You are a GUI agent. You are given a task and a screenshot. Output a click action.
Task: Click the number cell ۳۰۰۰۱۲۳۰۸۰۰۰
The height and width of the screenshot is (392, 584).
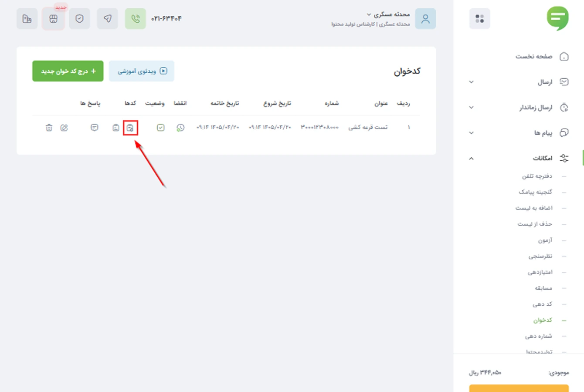click(x=320, y=127)
